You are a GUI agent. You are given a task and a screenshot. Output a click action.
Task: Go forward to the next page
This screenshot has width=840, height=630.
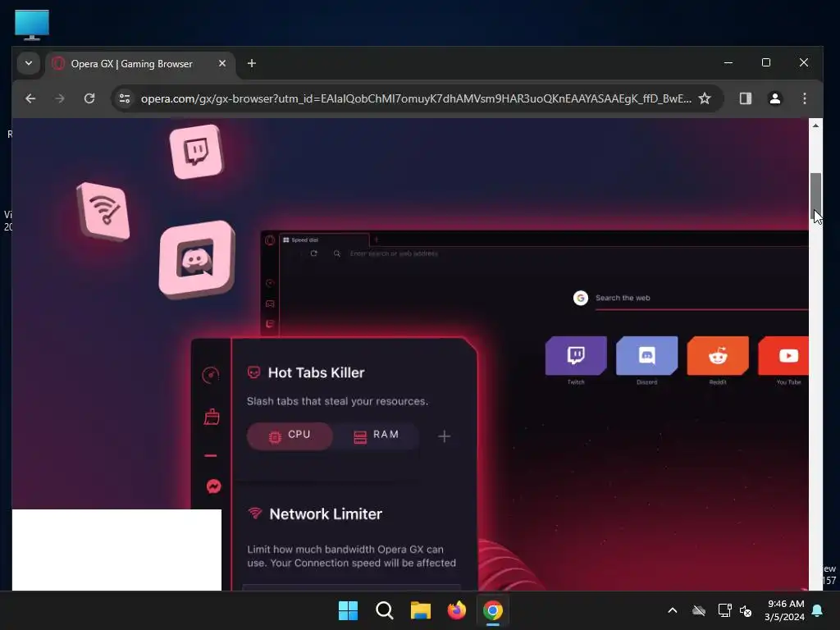click(60, 98)
